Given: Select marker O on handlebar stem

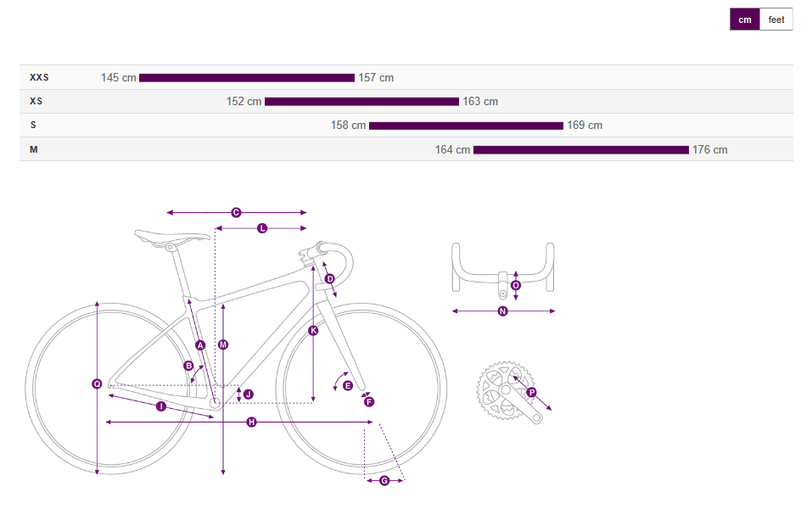Looking at the screenshot, I should coord(516,286).
